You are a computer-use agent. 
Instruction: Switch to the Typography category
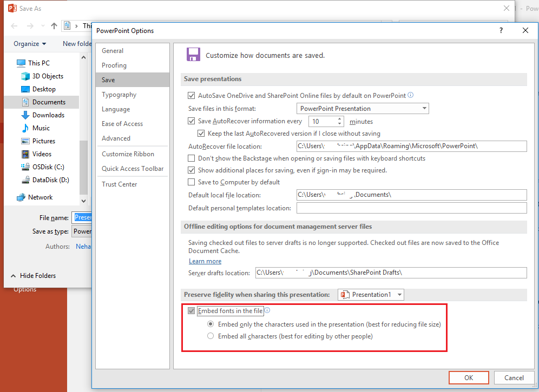click(133, 95)
